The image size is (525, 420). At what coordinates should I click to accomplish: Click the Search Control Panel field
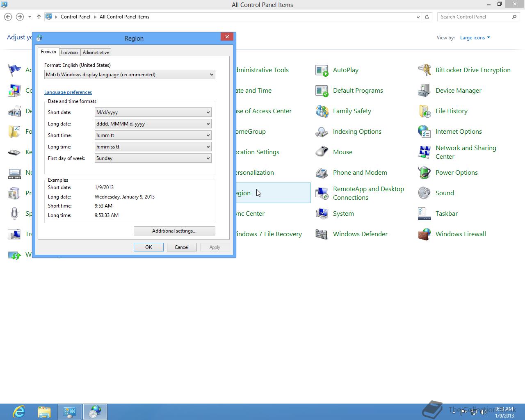(474, 17)
